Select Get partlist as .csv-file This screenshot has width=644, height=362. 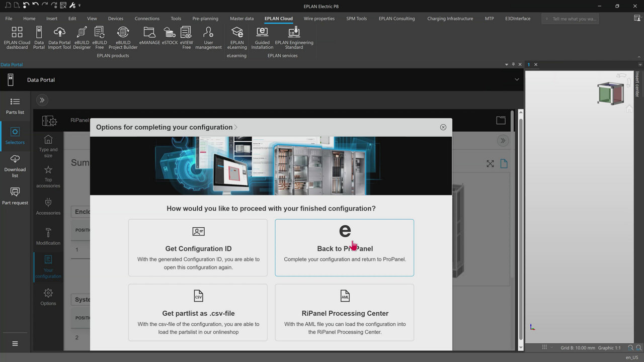click(x=198, y=312)
